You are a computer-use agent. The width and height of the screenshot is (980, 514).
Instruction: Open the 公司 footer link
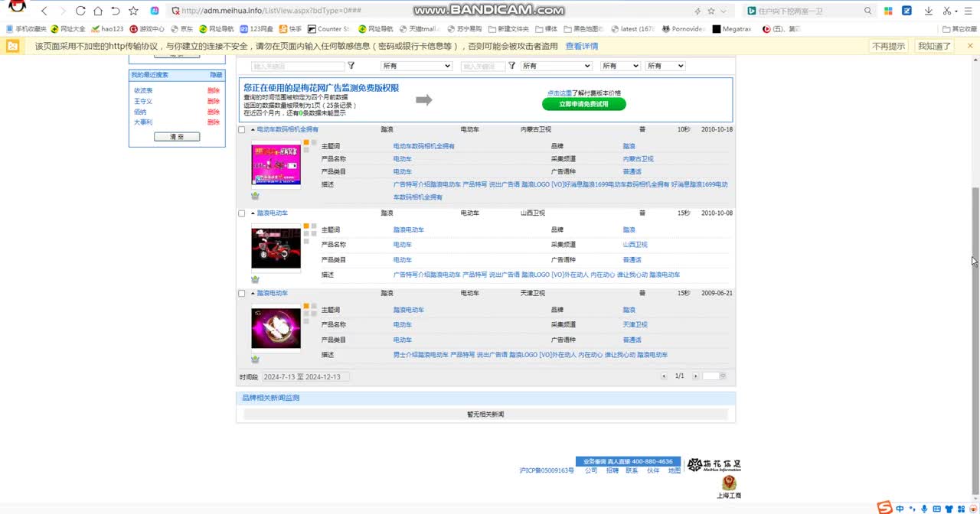coord(591,471)
